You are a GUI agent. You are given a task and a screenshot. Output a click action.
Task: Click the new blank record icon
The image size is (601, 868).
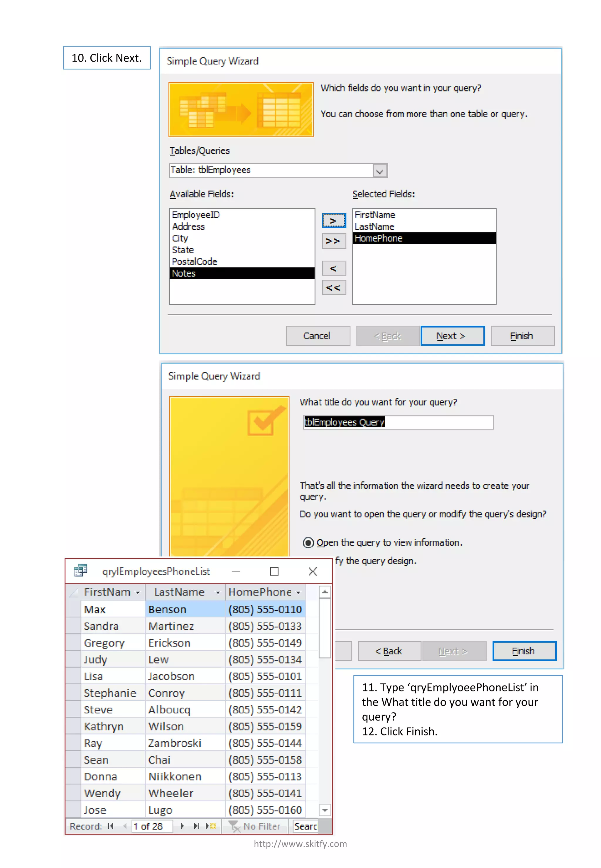(211, 826)
